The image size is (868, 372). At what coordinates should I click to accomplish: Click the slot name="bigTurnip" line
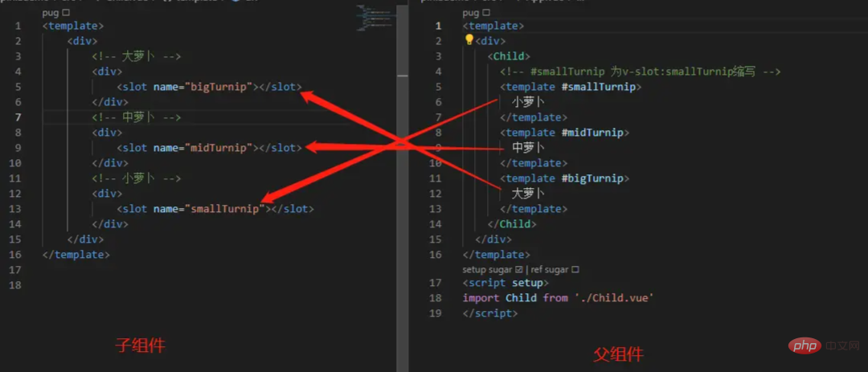pos(209,87)
